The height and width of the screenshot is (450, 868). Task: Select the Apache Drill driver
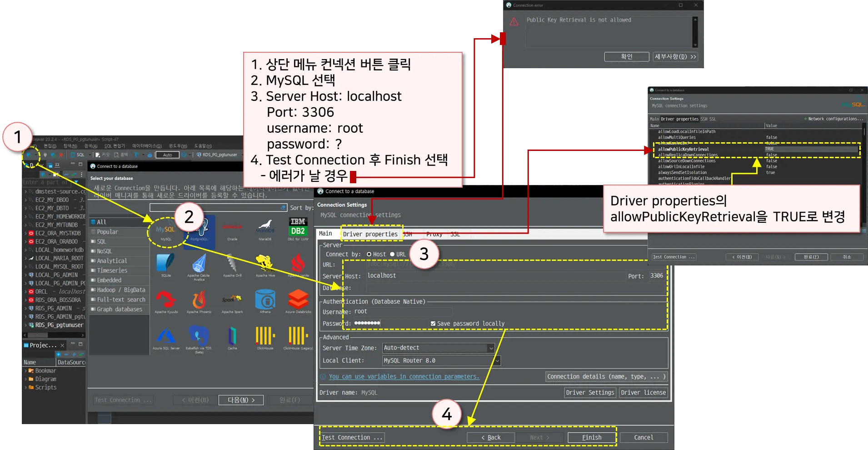click(232, 265)
